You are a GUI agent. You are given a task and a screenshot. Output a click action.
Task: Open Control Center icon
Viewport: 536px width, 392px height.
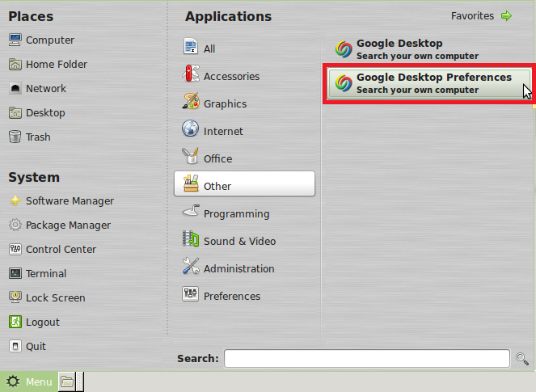(15, 249)
